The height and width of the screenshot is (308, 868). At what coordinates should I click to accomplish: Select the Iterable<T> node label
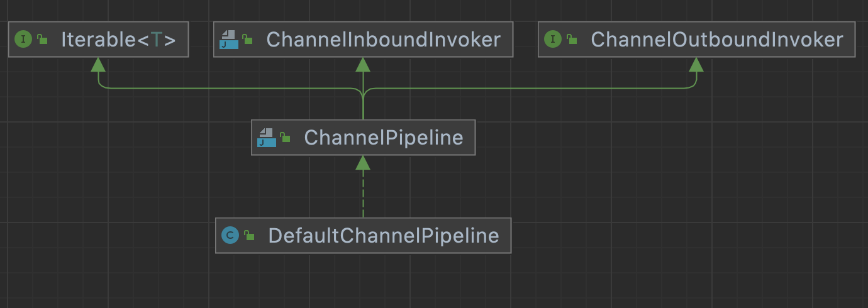(x=118, y=40)
